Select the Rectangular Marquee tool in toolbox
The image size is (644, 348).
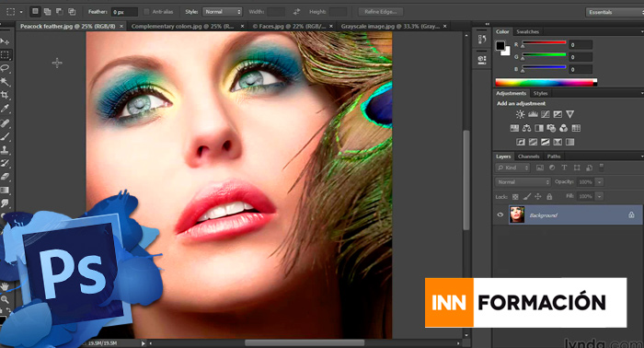click(x=5, y=54)
